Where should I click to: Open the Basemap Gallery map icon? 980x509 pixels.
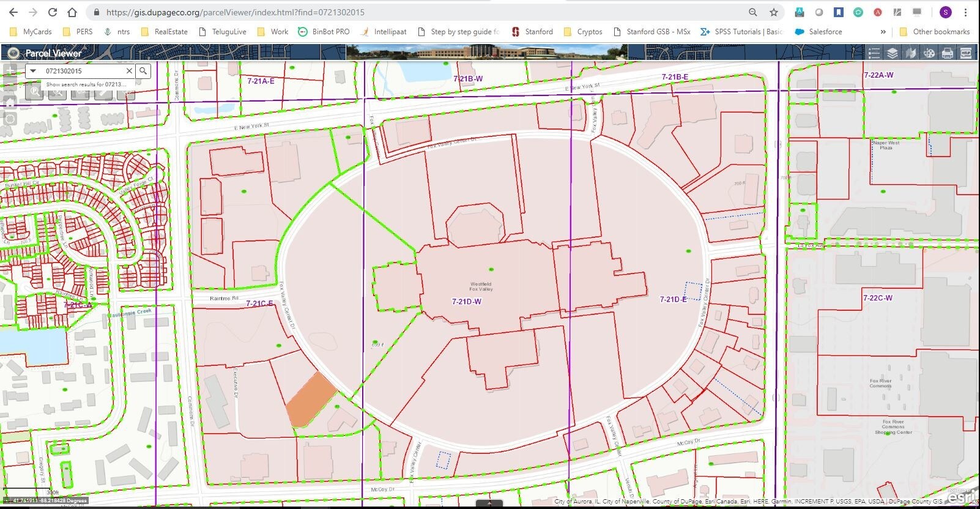(x=911, y=53)
